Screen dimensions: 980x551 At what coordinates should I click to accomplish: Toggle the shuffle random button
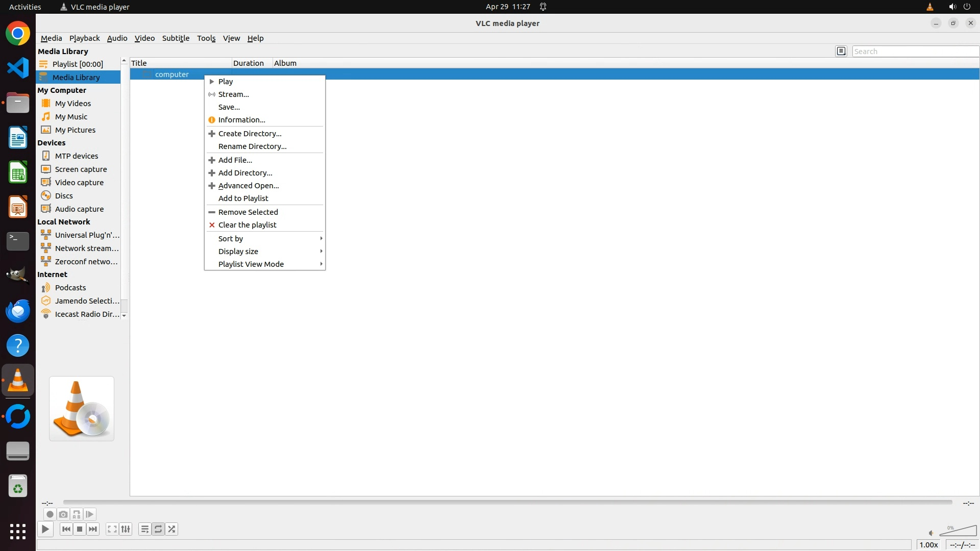coord(172,529)
